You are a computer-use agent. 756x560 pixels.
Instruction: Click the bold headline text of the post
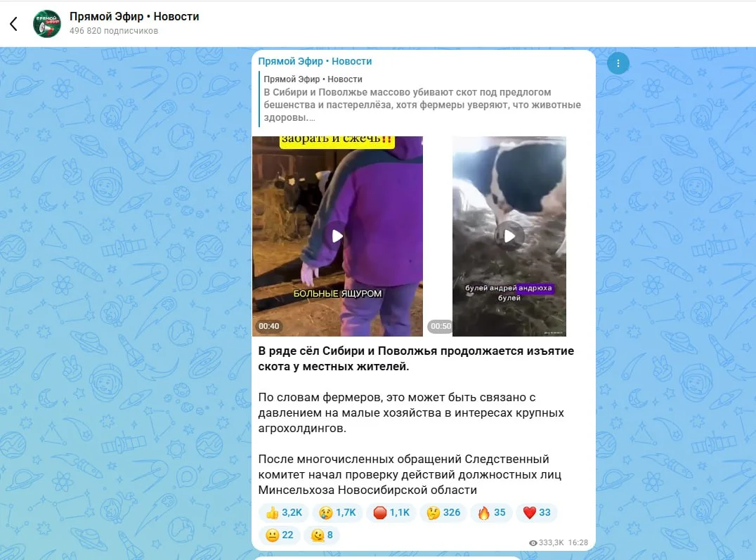[x=416, y=359]
